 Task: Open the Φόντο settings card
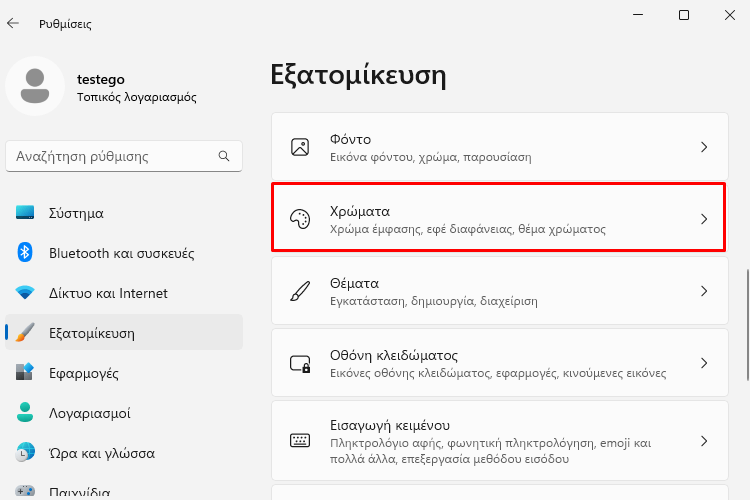[x=500, y=146]
